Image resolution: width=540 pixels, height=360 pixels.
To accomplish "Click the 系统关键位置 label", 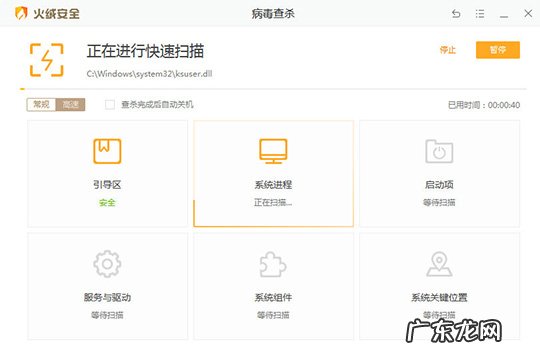I will coord(439,297).
